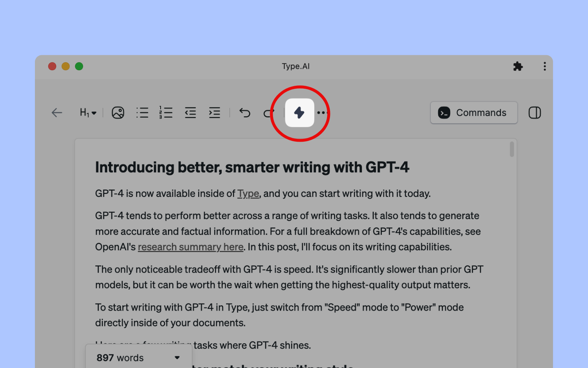Viewport: 588px width, 368px height.
Task: Open the vertical kebab menu in title bar
Action: pos(545,66)
